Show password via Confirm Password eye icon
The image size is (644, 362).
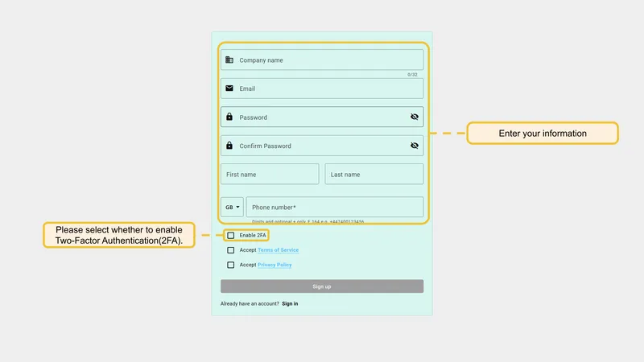415,146
